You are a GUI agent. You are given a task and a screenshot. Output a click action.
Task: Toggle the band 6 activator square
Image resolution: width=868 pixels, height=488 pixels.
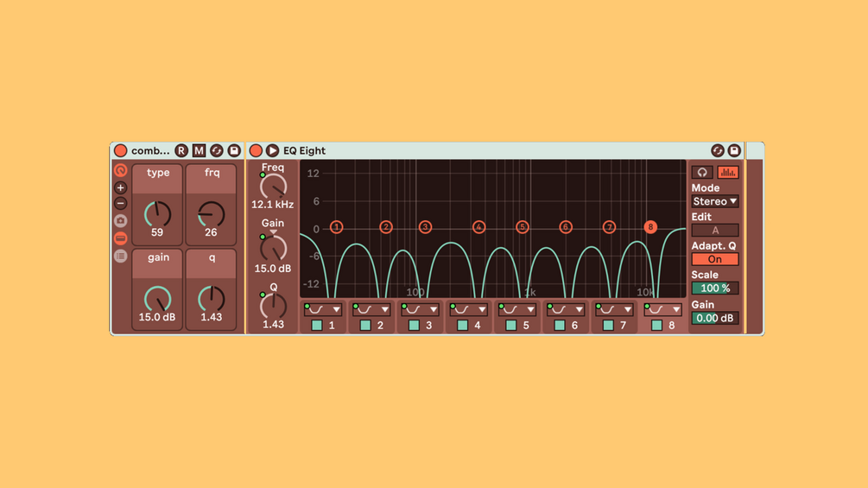560,326
